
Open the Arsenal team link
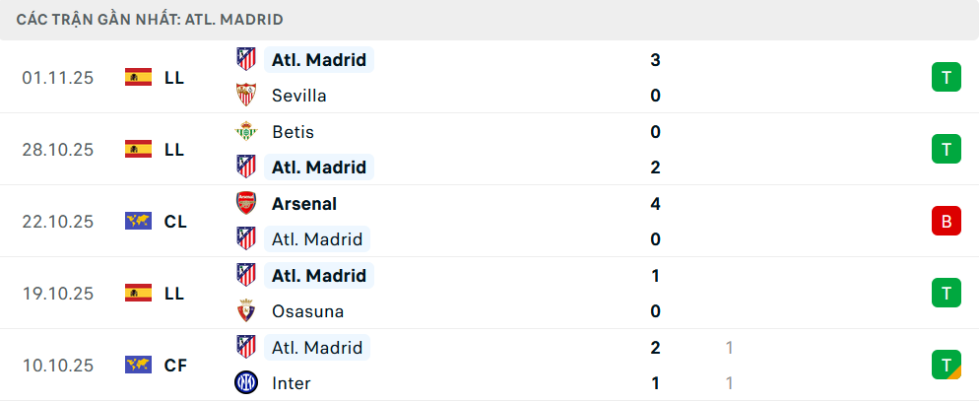click(303, 204)
